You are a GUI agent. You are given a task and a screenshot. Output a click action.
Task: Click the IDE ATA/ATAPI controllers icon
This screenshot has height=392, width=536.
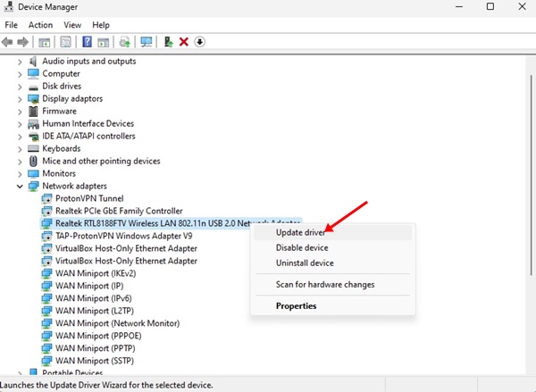(x=33, y=137)
